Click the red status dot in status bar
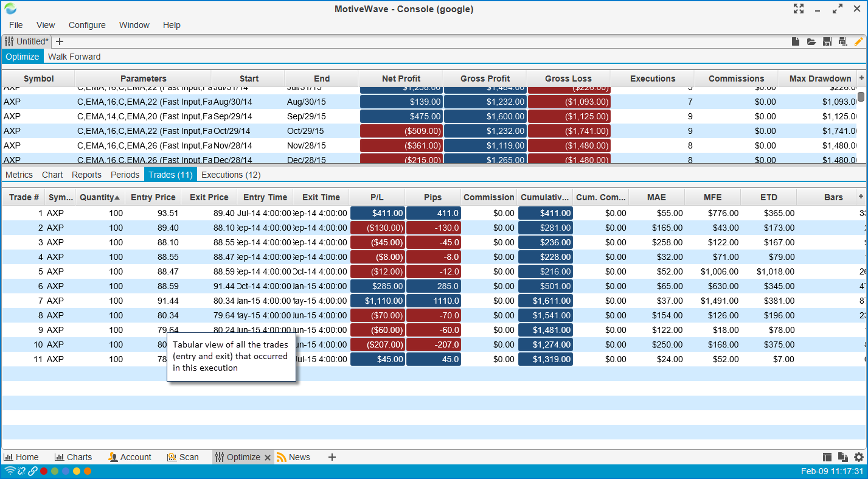The width and height of the screenshot is (868, 479). point(44,471)
